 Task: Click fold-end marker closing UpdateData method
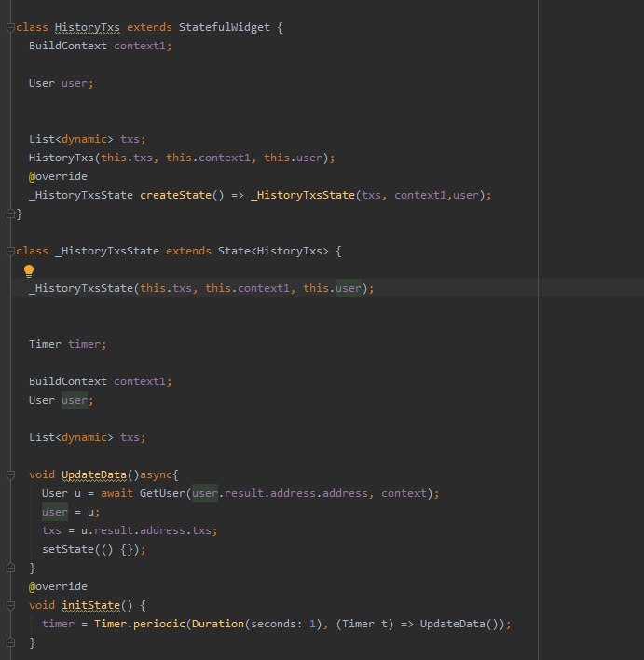pyautogui.click(x=10, y=569)
